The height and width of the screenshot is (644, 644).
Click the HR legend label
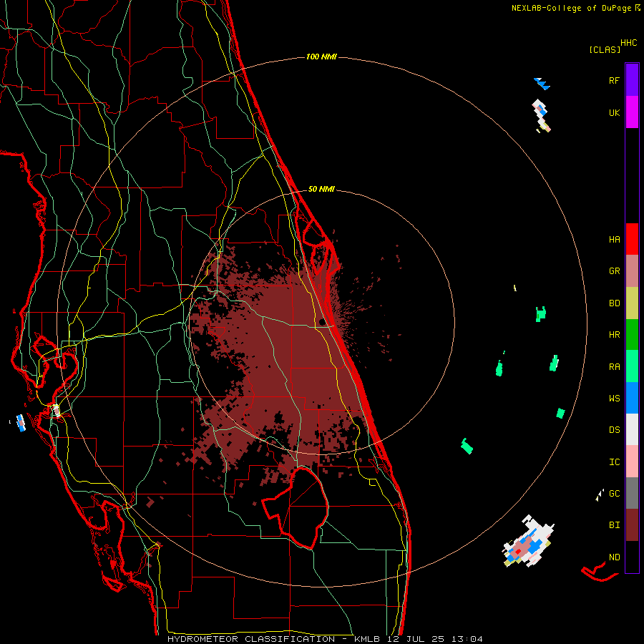[614, 335]
